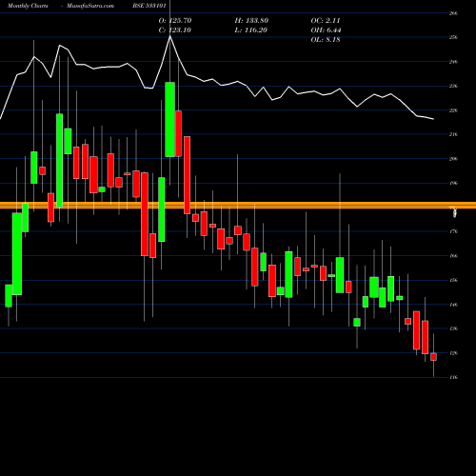Click the thick orange horizontal price line
Screen dimensions: 476x476
click(238, 205)
